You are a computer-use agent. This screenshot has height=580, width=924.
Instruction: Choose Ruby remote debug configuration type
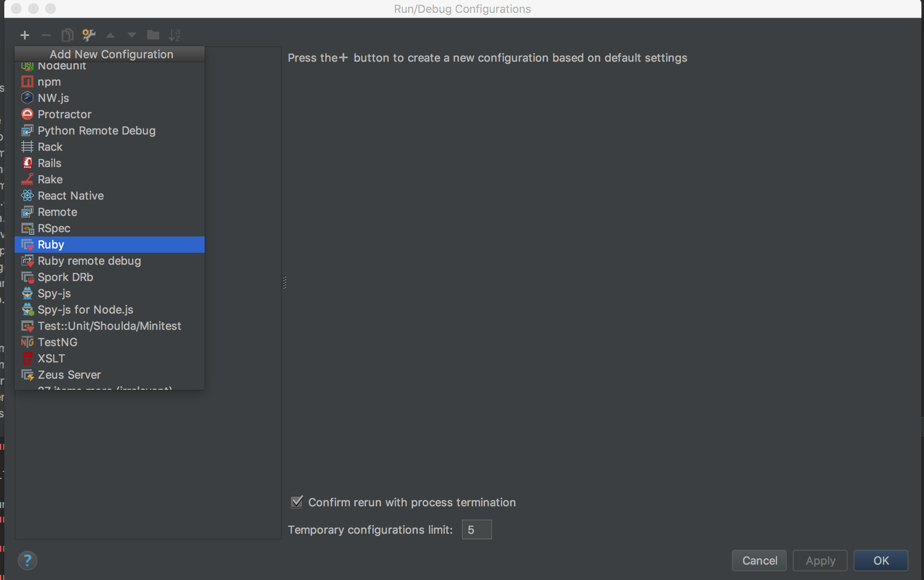(x=110, y=260)
